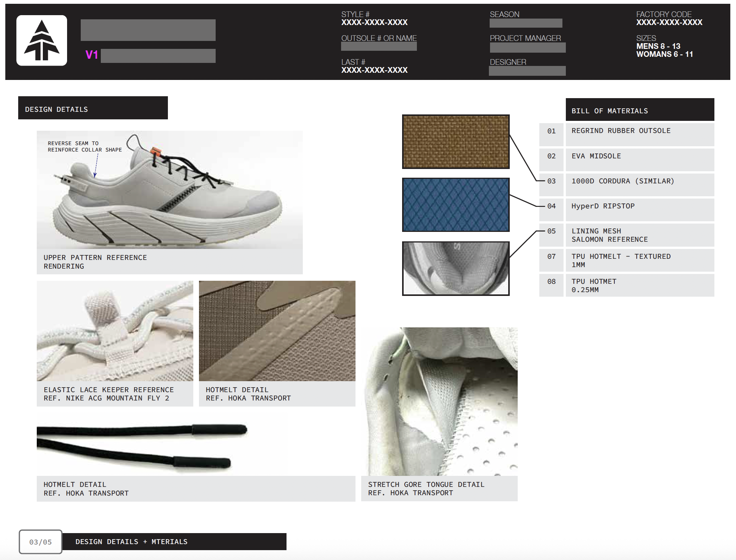Open the stretch gore tongue photo
This screenshot has height=560, width=736.
pos(439,402)
